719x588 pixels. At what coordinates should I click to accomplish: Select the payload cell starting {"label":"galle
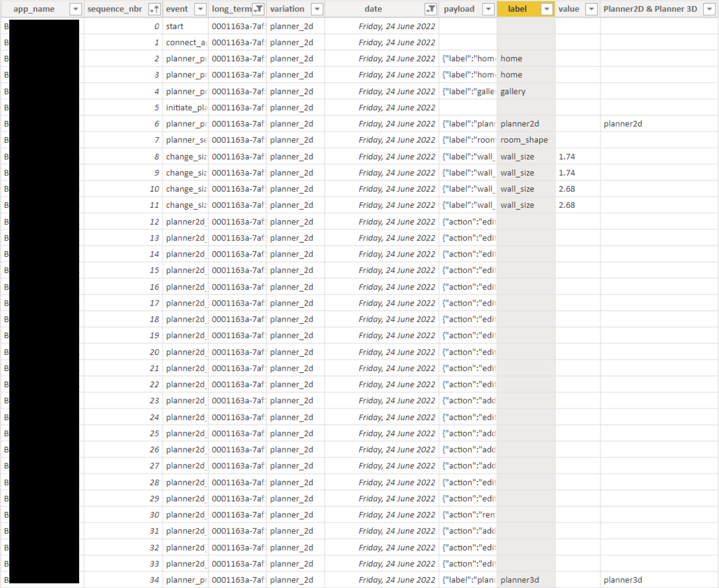coord(468,92)
